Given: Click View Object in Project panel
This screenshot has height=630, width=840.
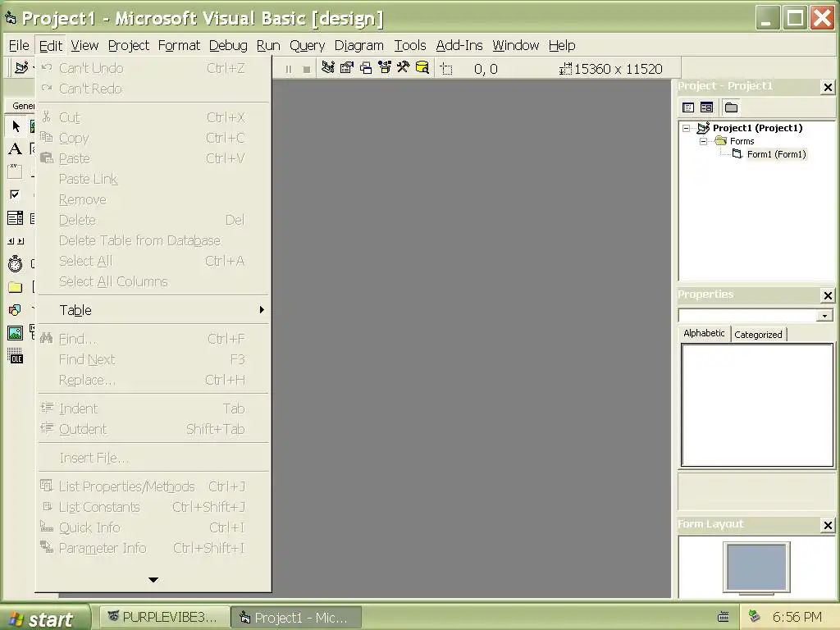Looking at the screenshot, I should click(706, 107).
